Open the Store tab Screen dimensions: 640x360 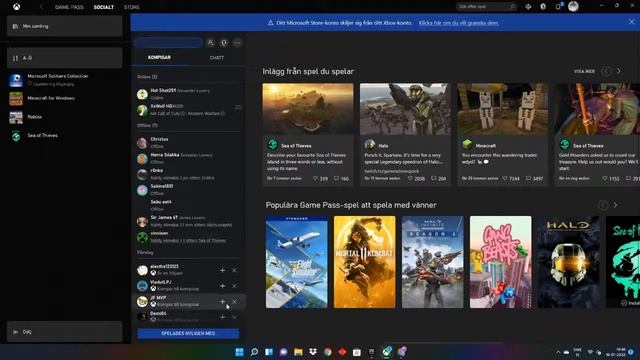click(131, 7)
